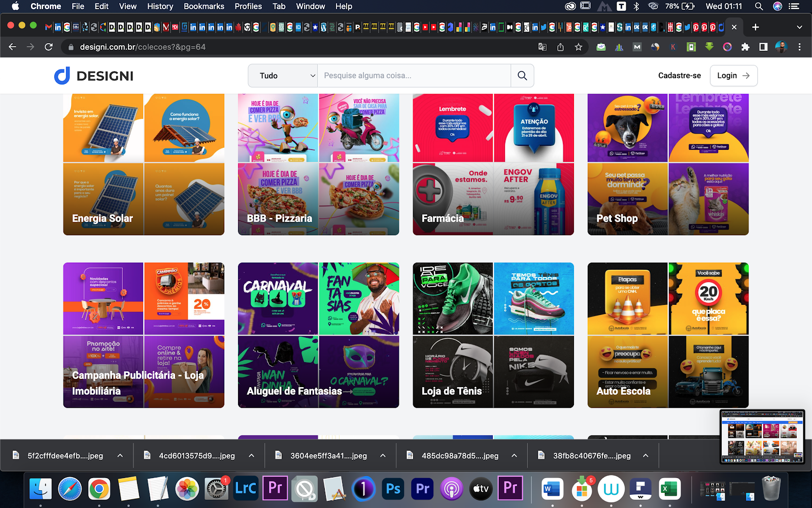Open the Tudo category dropdown

point(283,76)
